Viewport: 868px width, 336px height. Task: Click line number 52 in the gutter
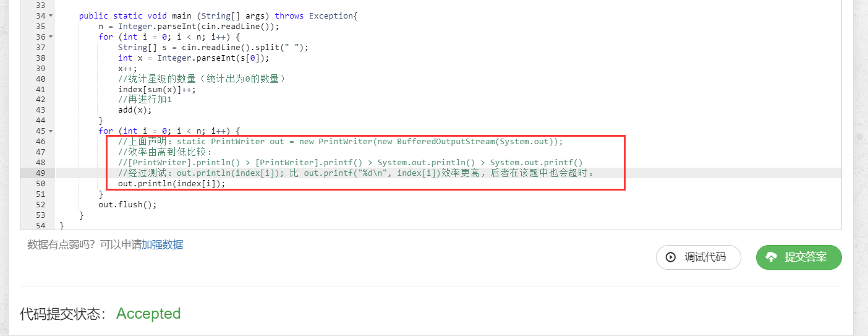40,204
